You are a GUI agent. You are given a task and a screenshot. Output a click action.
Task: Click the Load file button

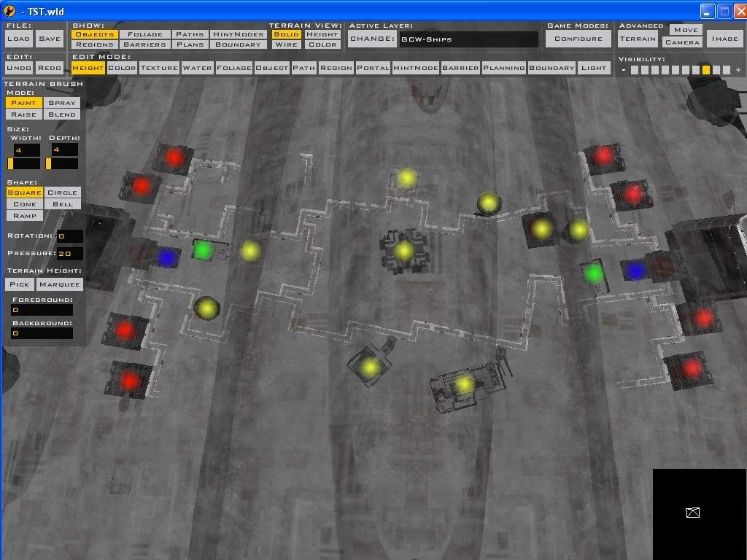18,39
